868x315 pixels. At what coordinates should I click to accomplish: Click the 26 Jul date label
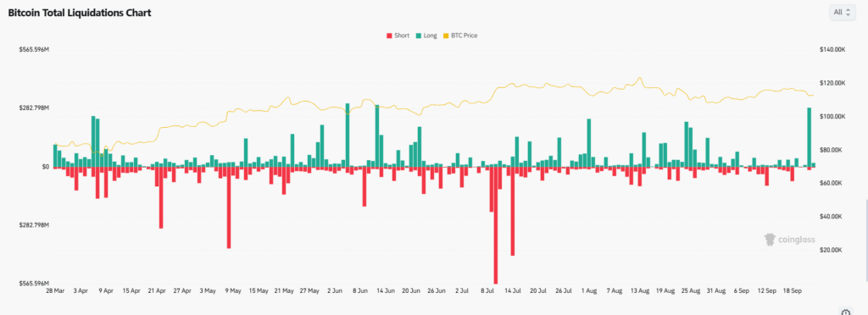(564, 290)
